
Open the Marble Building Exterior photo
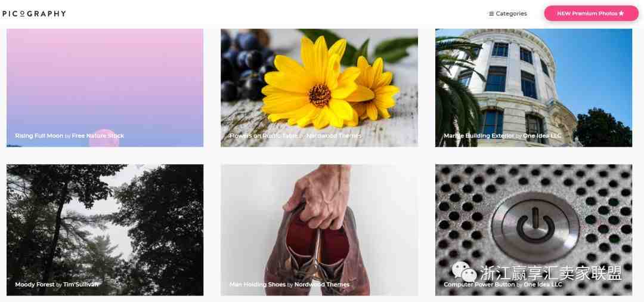pyautogui.click(x=534, y=88)
